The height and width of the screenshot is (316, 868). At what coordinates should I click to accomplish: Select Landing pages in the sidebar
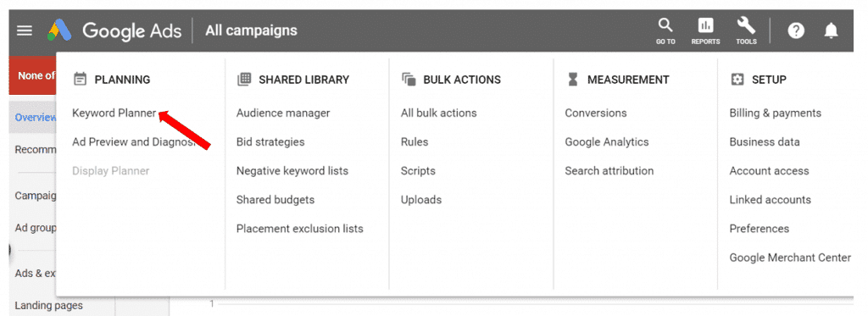pos(48,305)
